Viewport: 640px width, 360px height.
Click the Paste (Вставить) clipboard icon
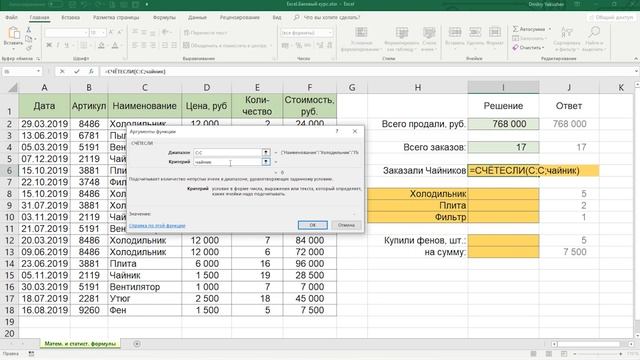point(13,33)
